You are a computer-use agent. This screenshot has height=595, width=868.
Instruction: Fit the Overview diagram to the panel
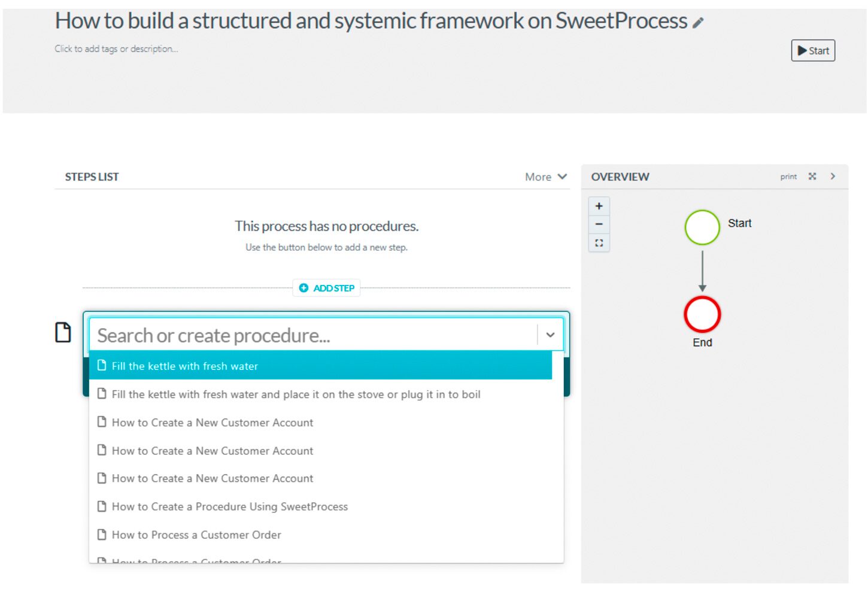599,242
